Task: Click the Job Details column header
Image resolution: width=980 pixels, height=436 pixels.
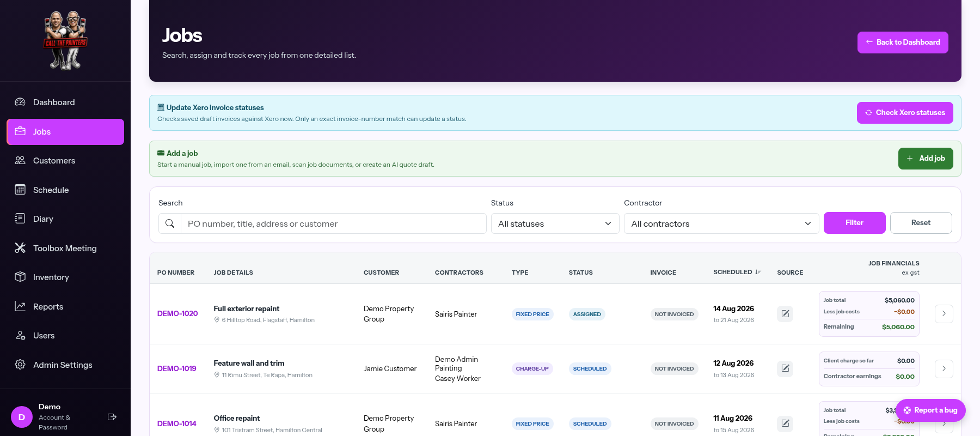Action: [234, 272]
